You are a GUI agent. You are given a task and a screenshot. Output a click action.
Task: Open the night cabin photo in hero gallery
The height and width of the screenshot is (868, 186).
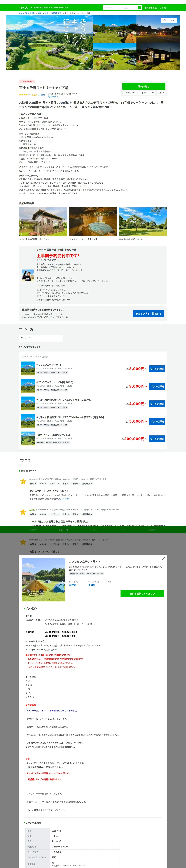(x=158, y=57)
